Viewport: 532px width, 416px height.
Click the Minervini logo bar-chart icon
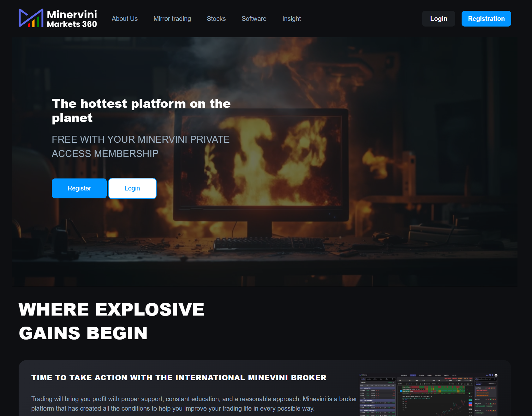pyautogui.click(x=31, y=18)
